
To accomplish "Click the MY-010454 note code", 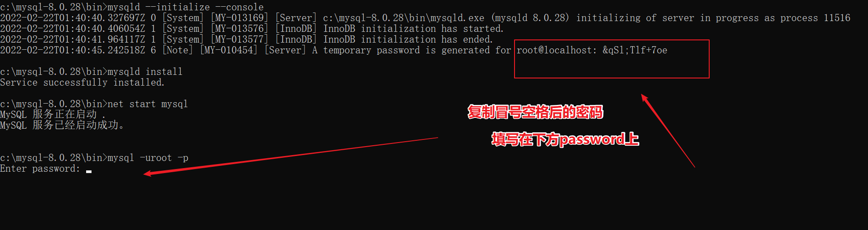I will pyautogui.click(x=229, y=50).
